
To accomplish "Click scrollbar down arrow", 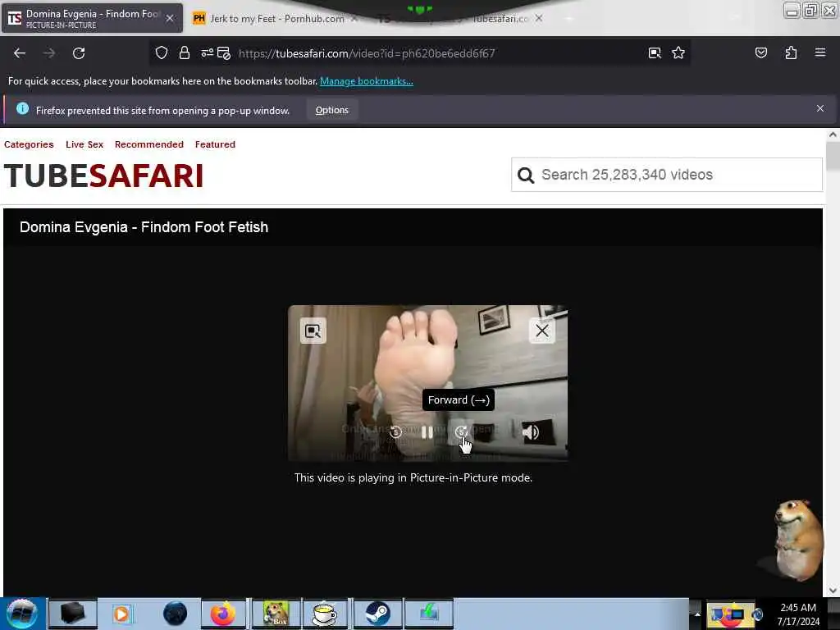I will tap(833, 591).
